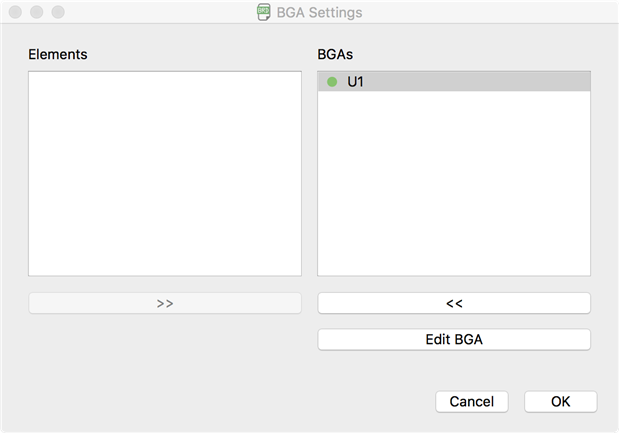Click the green status dot beside U1
The height and width of the screenshot is (433, 619).
click(332, 82)
